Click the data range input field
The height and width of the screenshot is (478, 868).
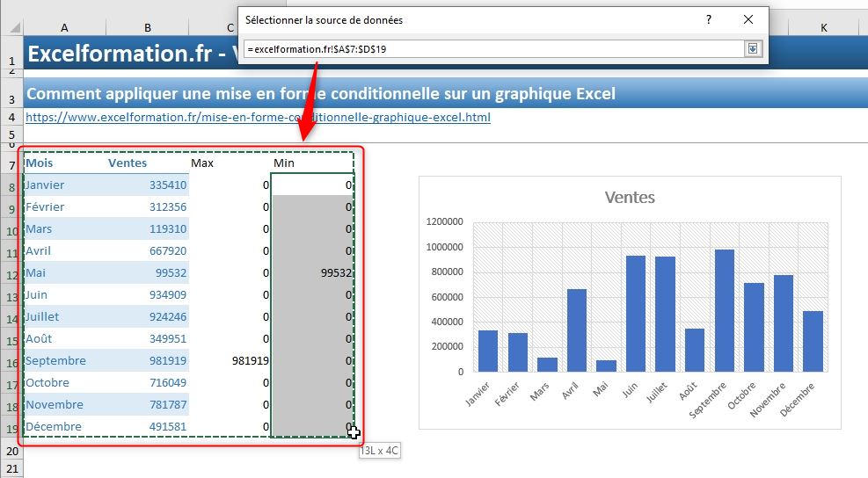pyautogui.click(x=493, y=48)
